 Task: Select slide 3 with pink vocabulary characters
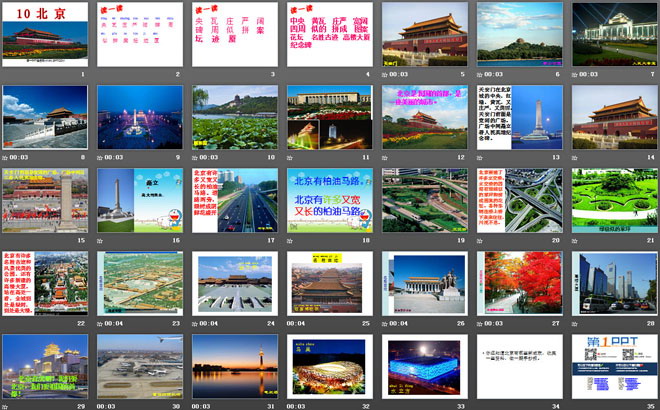tap(234, 34)
